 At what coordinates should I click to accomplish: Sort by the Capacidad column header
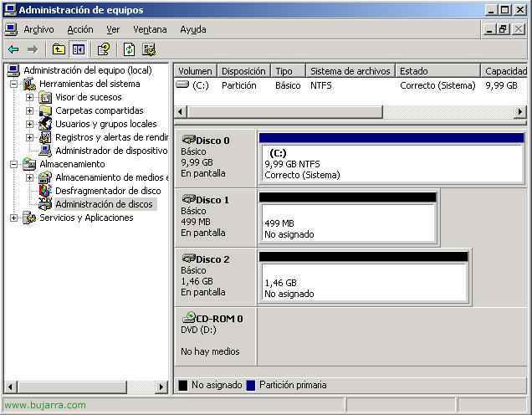pyautogui.click(x=504, y=71)
